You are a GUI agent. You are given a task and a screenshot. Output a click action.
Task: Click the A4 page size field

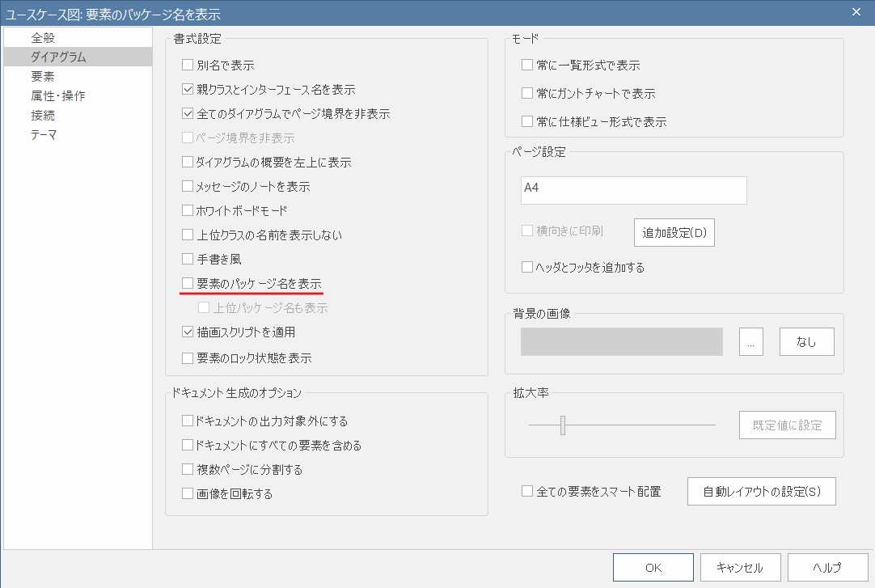click(633, 190)
